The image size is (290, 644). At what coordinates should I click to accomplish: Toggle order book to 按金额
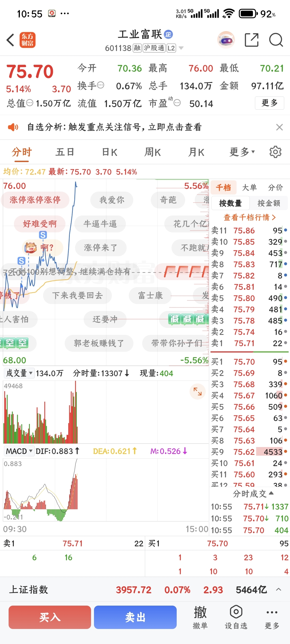click(x=269, y=203)
